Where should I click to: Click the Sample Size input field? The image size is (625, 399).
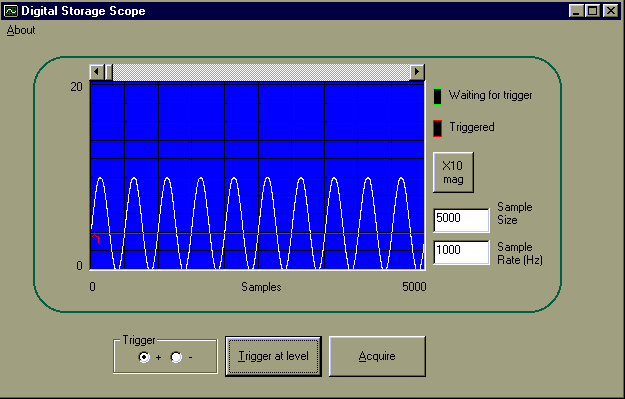[461, 220]
